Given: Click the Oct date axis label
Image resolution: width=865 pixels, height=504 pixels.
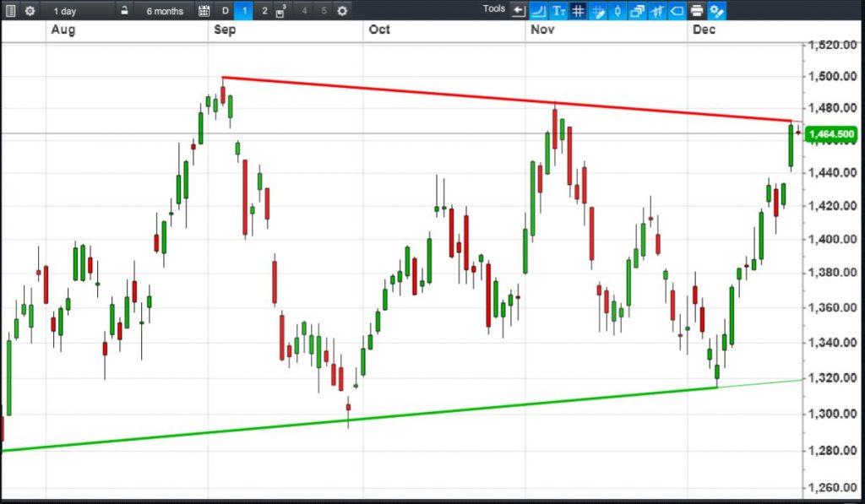Looking at the screenshot, I should point(379,30).
